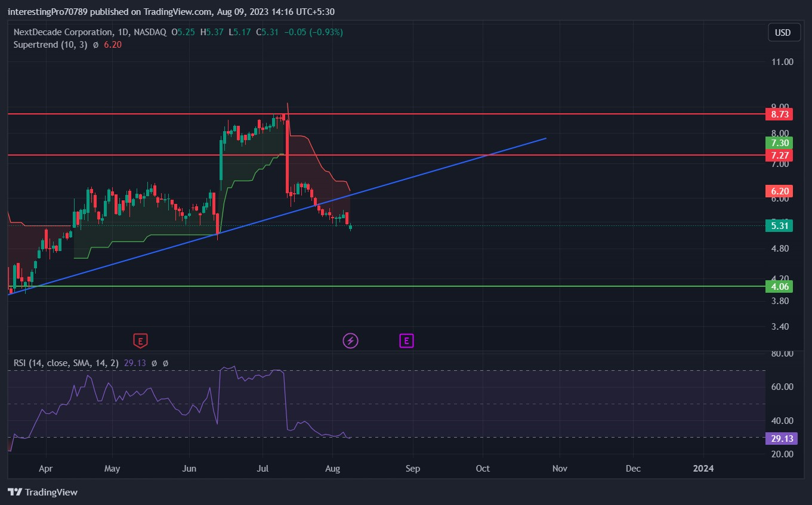Image resolution: width=812 pixels, height=505 pixels.
Task: Click the Jul date axis label
Action: 263,469
